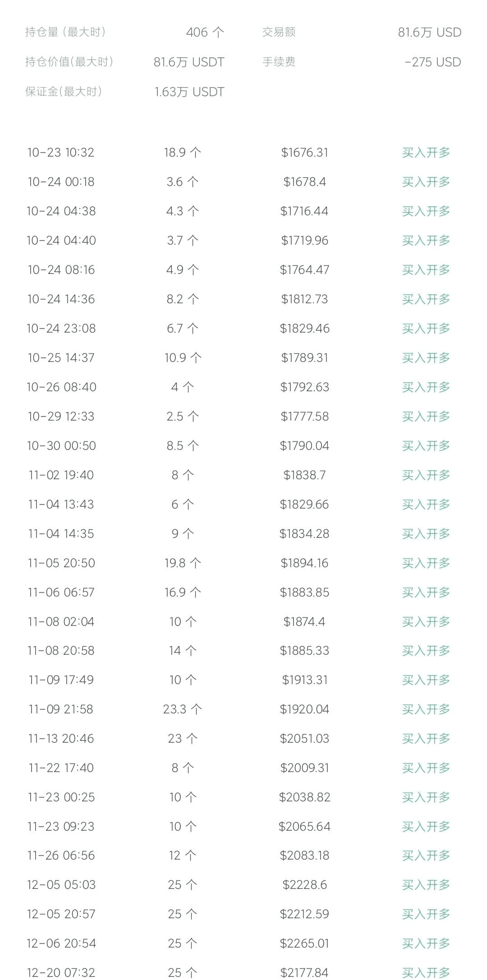
Task: Select the 406 个 position size value
Action: coord(205,32)
